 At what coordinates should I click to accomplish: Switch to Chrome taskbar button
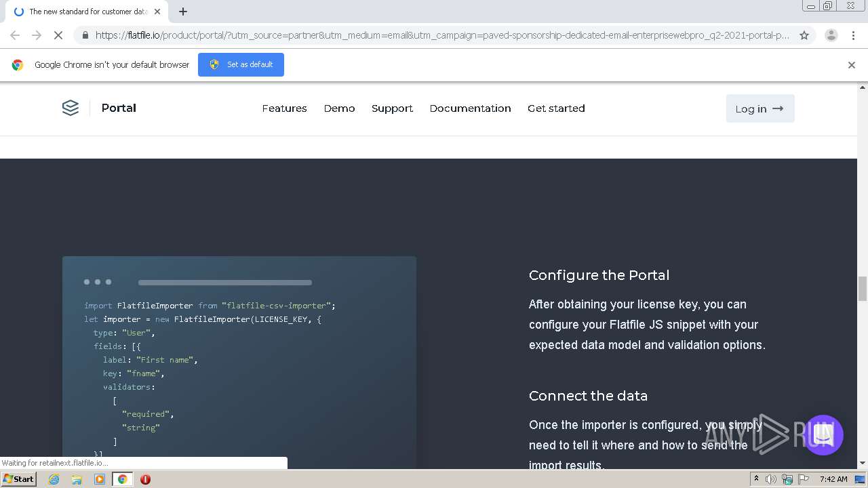tap(122, 479)
